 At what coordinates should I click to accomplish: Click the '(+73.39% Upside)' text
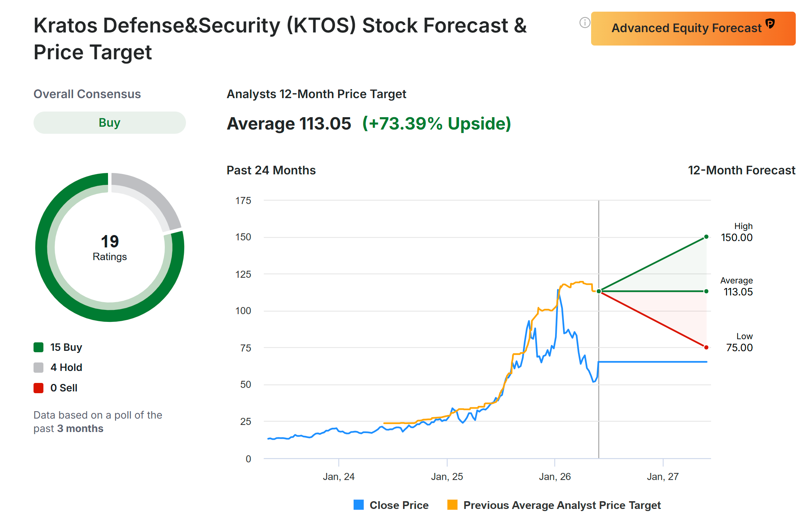tap(437, 124)
